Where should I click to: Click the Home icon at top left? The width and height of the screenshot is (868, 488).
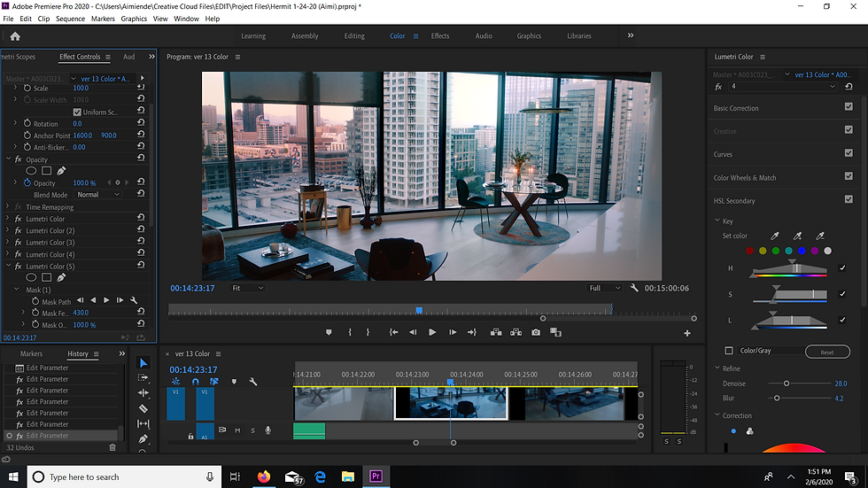15,36
